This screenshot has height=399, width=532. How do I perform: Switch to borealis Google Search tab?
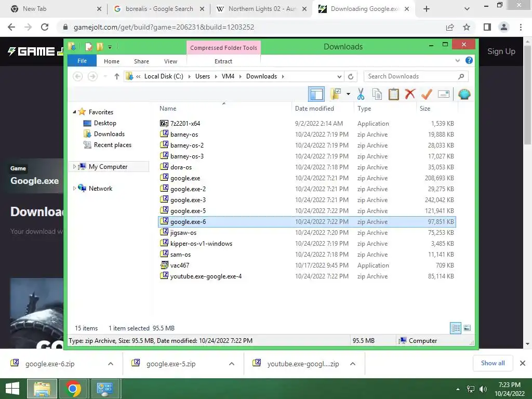click(x=159, y=9)
